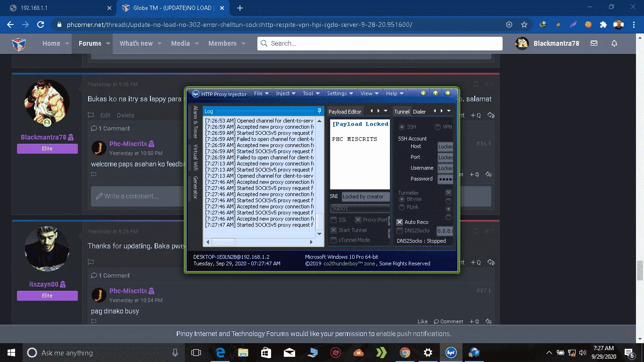The width and height of the screenshot is (644, 362).
Task: Open Microsoft Edge from the taskbar
Action: [220, 353]
